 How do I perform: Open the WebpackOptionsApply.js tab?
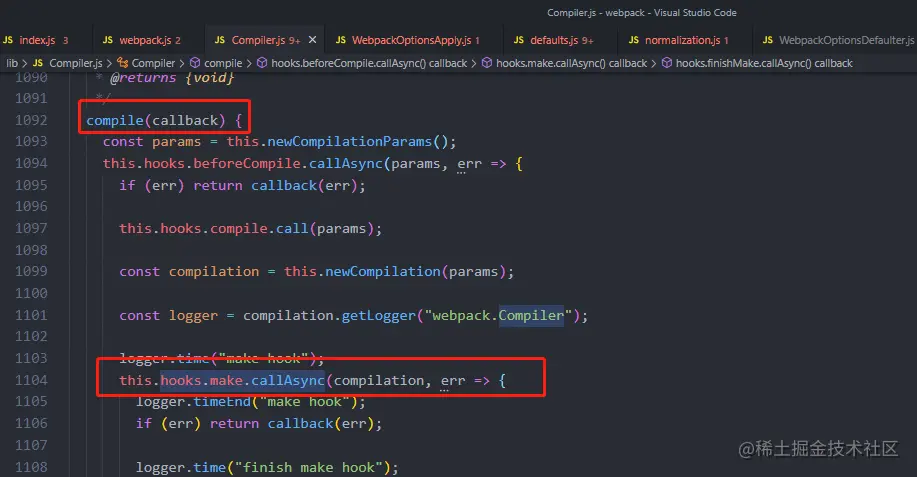pos(411,40)
